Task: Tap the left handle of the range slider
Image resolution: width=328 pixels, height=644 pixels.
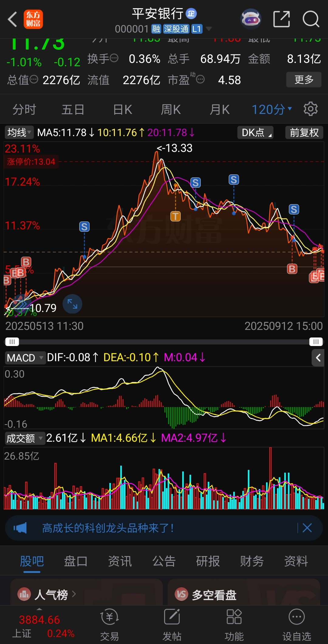Action: pyautogui.click(x=12, y=342)
